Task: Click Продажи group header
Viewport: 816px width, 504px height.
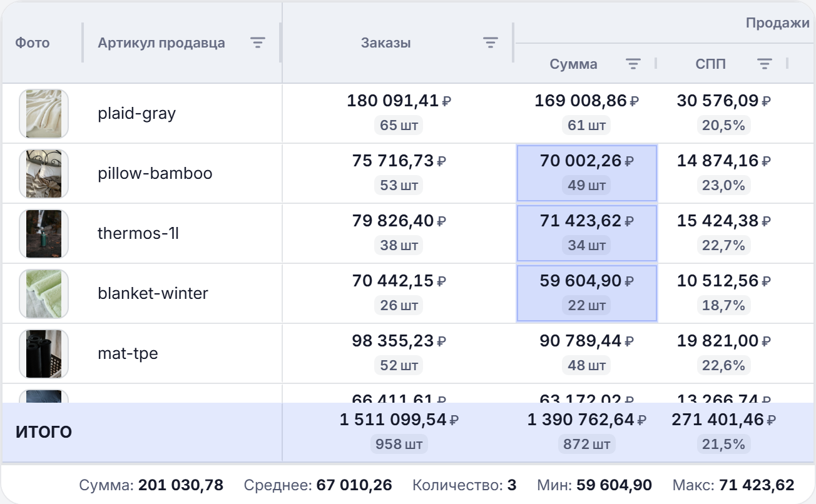Action: click(777, 23)
